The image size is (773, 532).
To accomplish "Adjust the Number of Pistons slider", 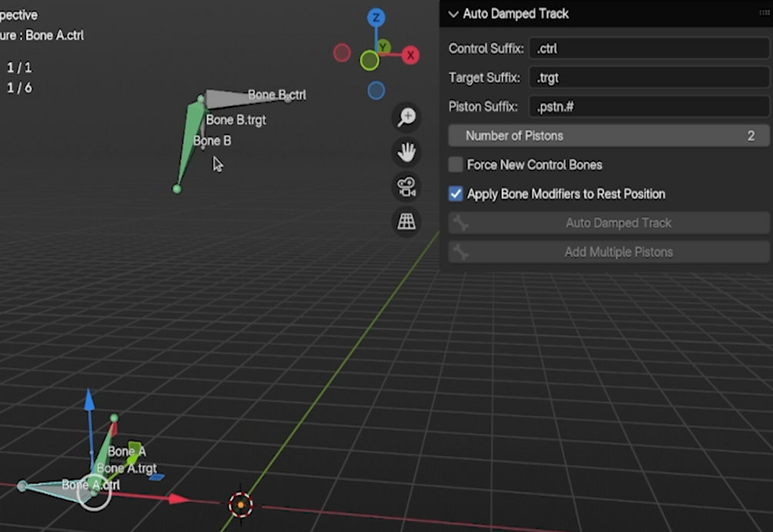I will click(x=609, y=135).
